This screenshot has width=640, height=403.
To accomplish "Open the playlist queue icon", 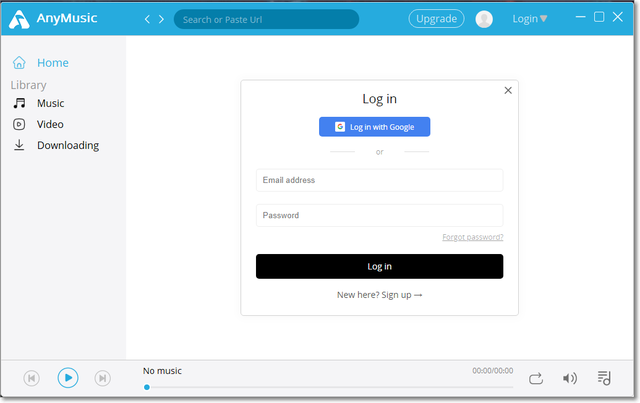I will [x=604, y=378].
